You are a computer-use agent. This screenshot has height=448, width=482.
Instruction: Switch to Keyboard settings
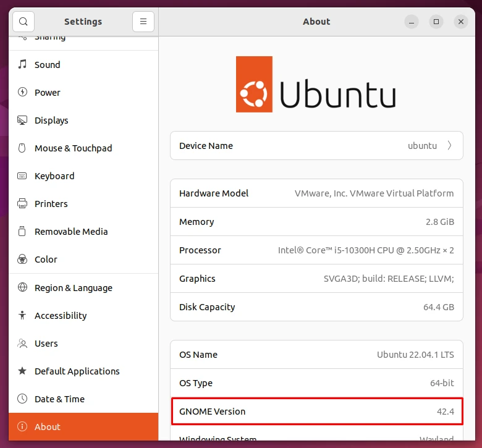83,176
